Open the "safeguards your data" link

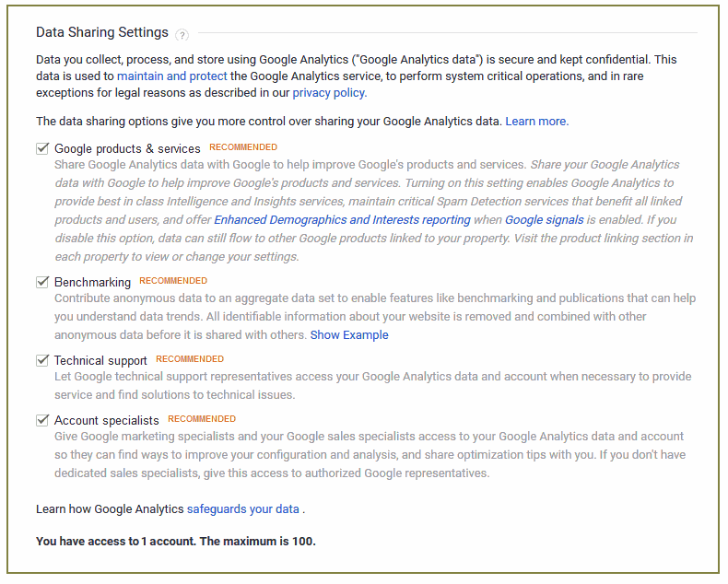point(243,508)
